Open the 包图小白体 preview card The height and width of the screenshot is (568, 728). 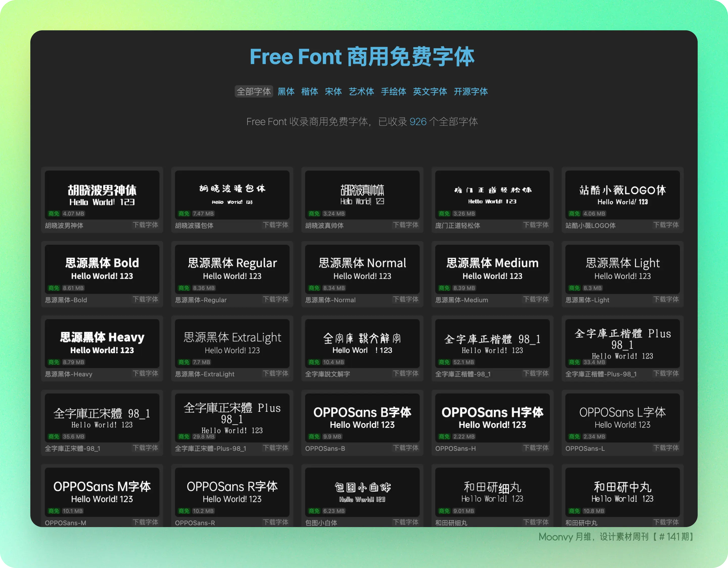[362, 492]
